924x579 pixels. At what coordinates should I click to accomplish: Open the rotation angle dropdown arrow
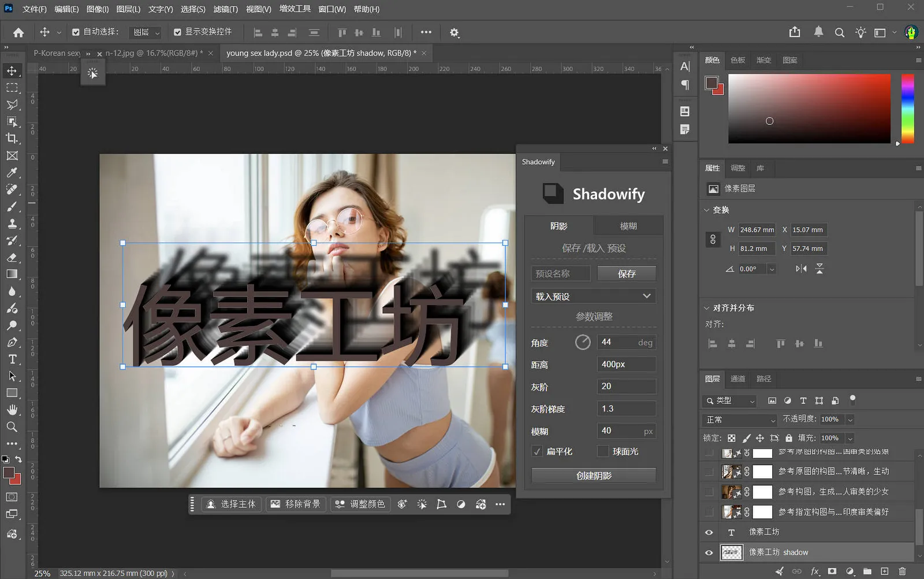point(772,269)
